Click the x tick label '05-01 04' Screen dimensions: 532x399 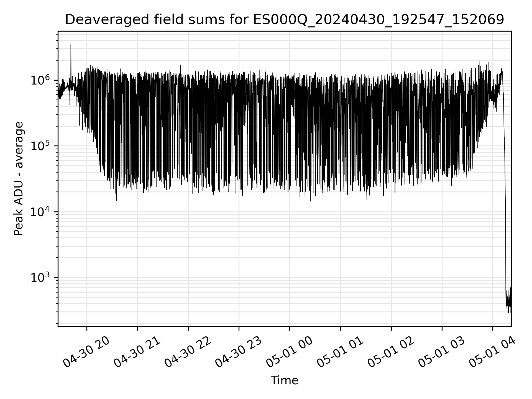[492, 352]
